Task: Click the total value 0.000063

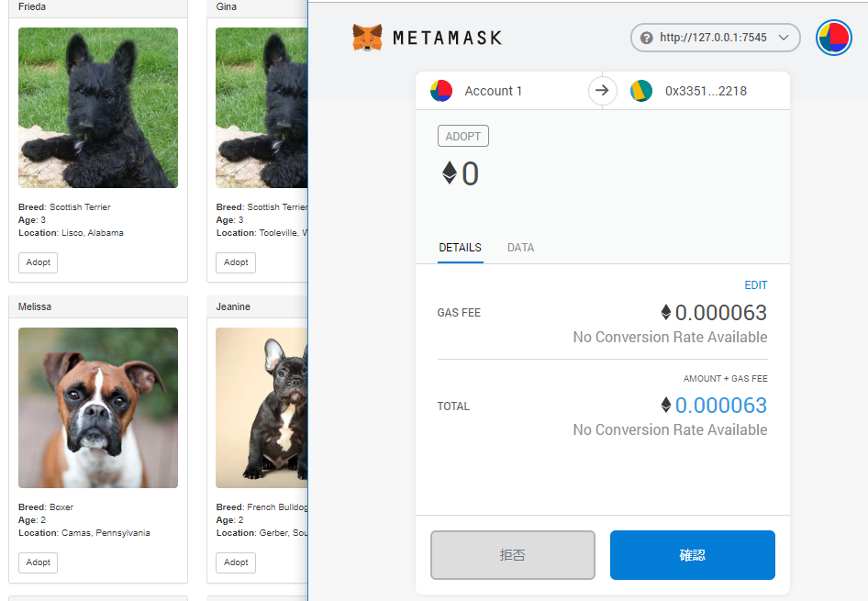Action: (x=721, y=406)
